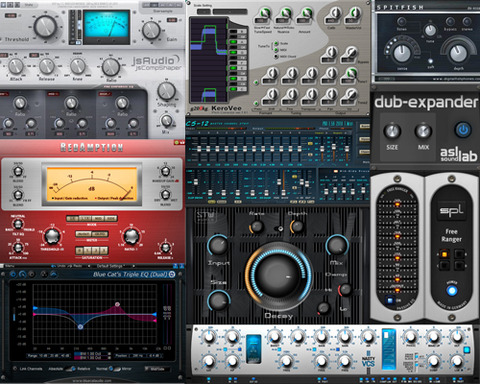Click the Rate knob in the reverb plugin
The height and width of the screenshot is (384, 480).
(257, 226)
